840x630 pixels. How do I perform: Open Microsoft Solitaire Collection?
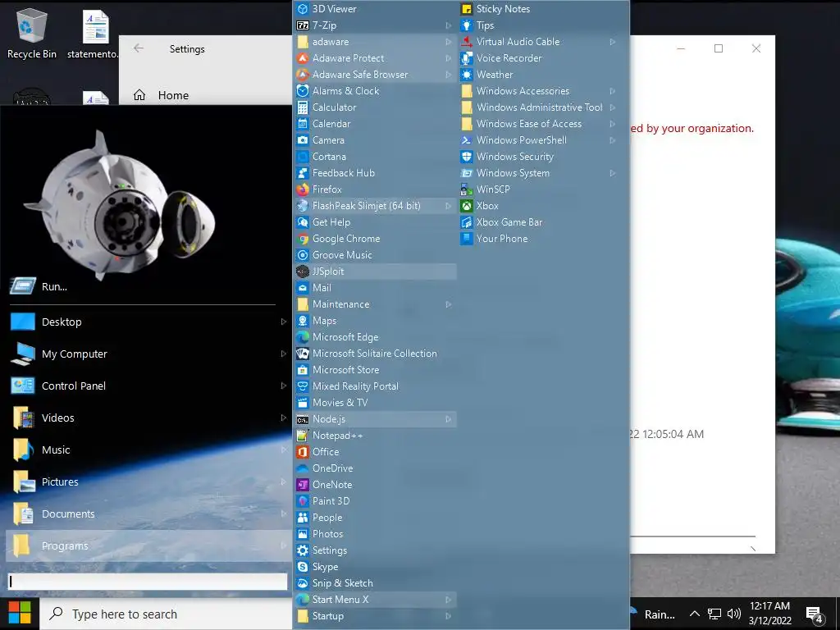375,354
